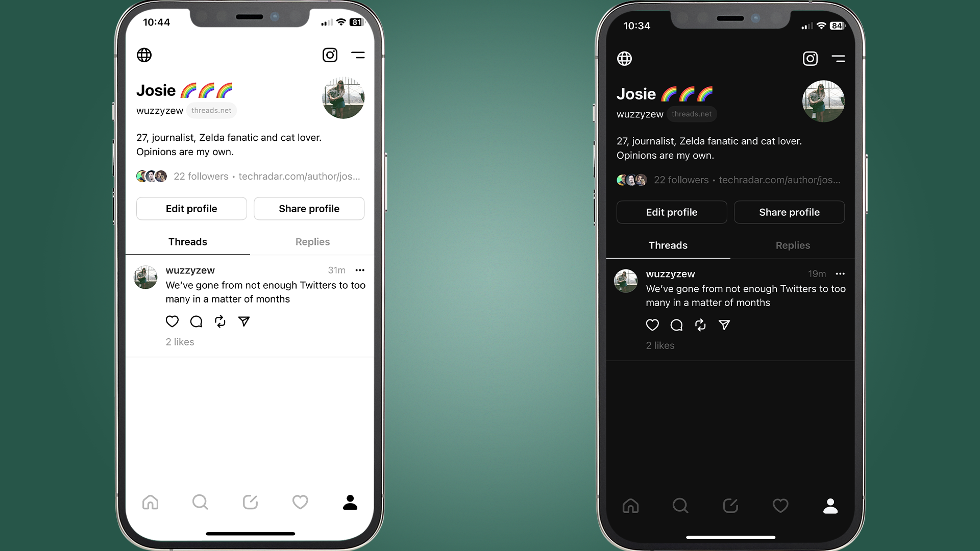Image resolution: width=980 pixels, height=551 pixels.
Task: Switch to the Replies tab
Action: click(312, 241)
